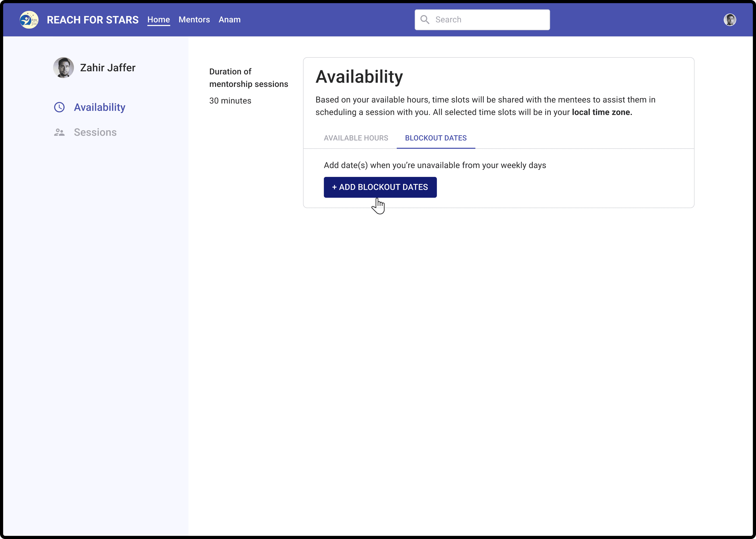Click the Availability clock icon in sidebar
This screenshot has width=756, height=539.
pos(59,107)
